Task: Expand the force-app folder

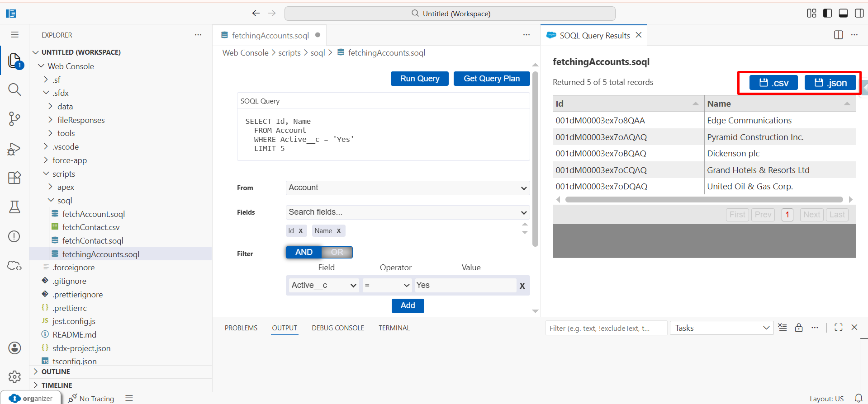Action: tap(46, 160)
